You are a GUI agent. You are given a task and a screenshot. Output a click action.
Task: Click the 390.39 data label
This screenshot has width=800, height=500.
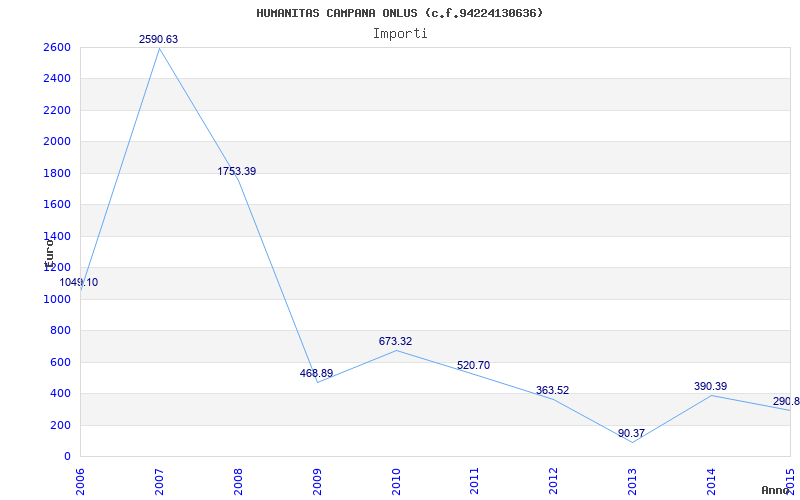(x=711, y=386)
